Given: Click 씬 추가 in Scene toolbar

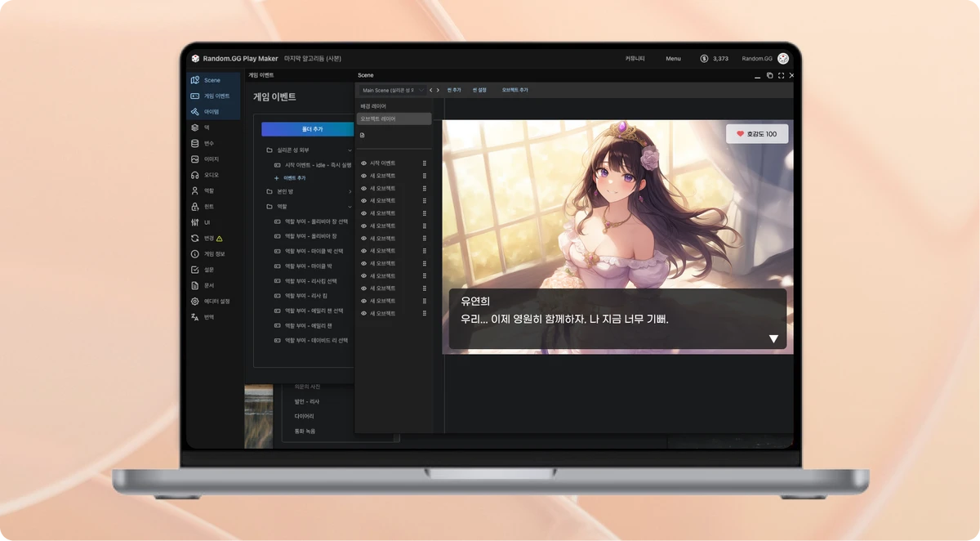Looking at the screenshot, I should [454, 90].
